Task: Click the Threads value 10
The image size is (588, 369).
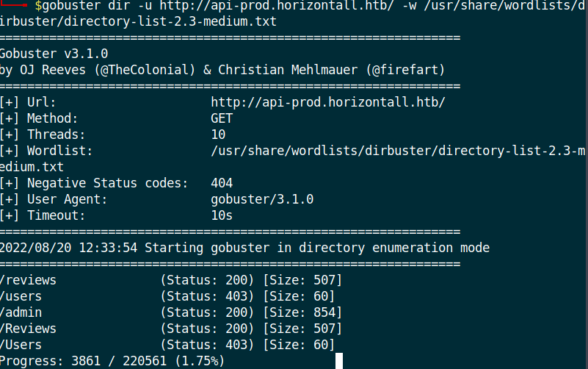Action: tap(218, 135)
